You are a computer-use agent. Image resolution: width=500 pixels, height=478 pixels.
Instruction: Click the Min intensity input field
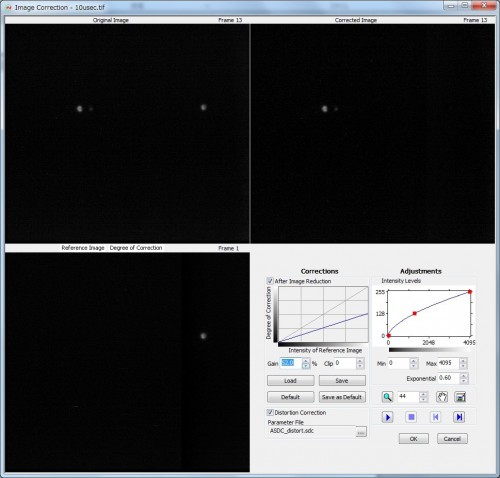pos(399,363)
